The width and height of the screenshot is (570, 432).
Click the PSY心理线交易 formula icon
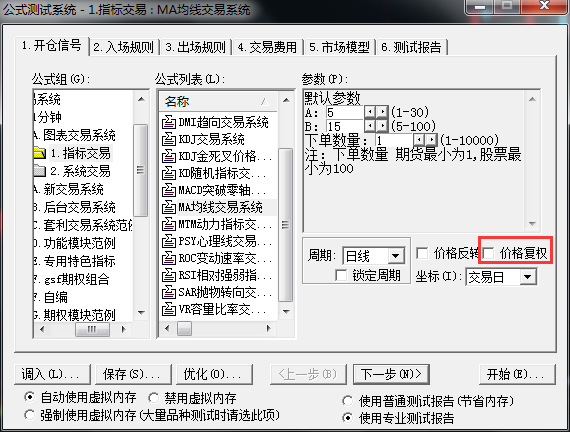(x=169, y=241)
